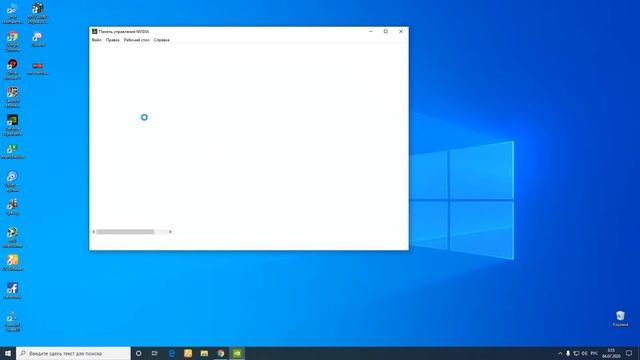
Task: Select the first desktop shortcut in the top-left corner
Action: point(12,12)
